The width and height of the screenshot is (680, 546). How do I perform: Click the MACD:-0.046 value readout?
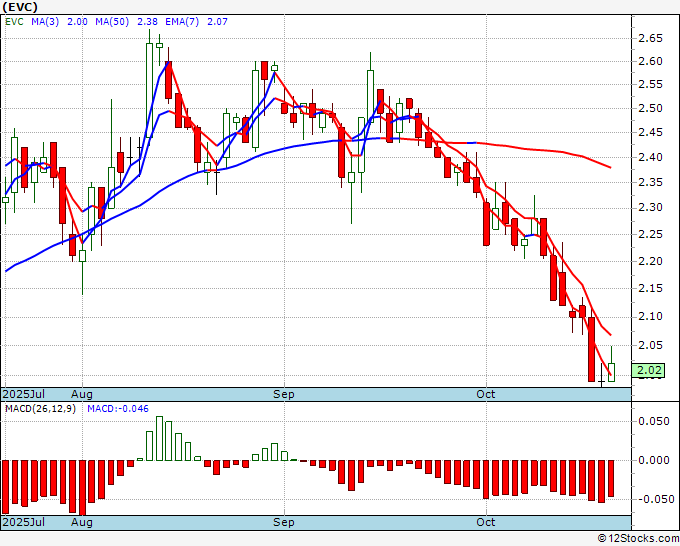tap(118, 409)
